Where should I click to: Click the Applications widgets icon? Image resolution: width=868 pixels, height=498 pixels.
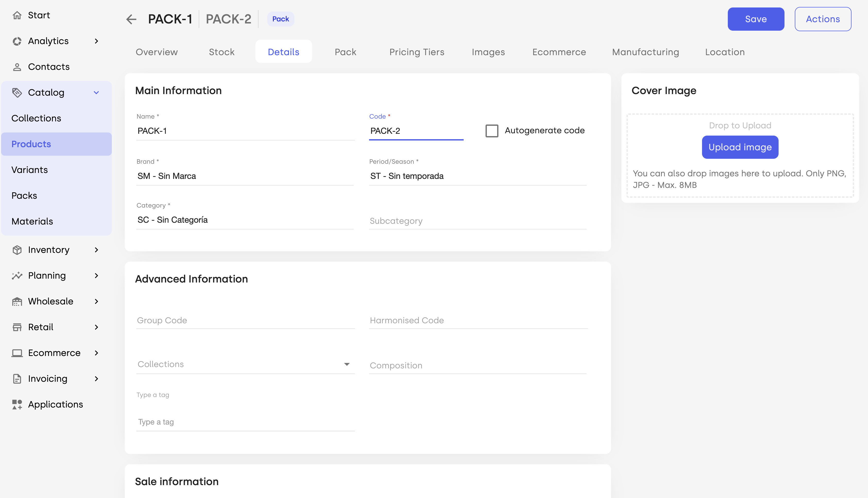(x=17, y=404)
